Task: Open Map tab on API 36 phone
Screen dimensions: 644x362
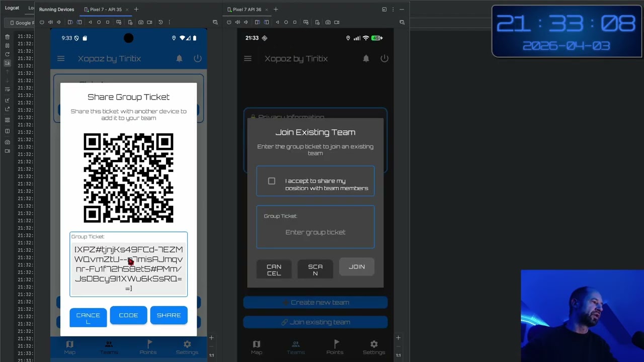Action: click(257, 347)
